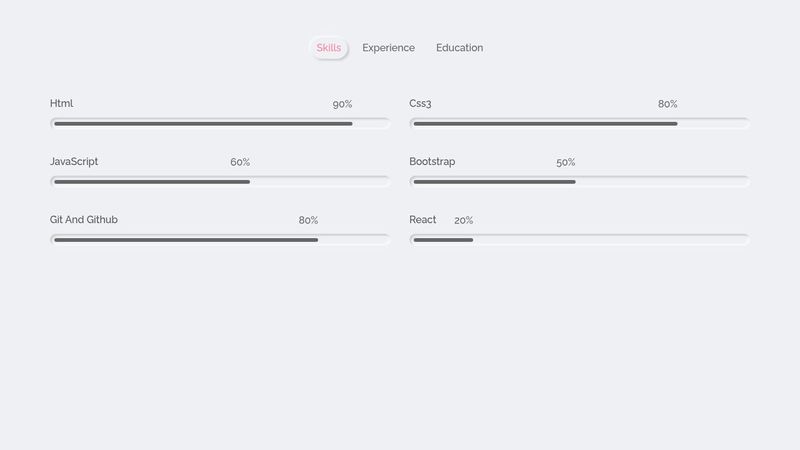
Task: Click the 80% value for Css3
Action: [667, 105]
